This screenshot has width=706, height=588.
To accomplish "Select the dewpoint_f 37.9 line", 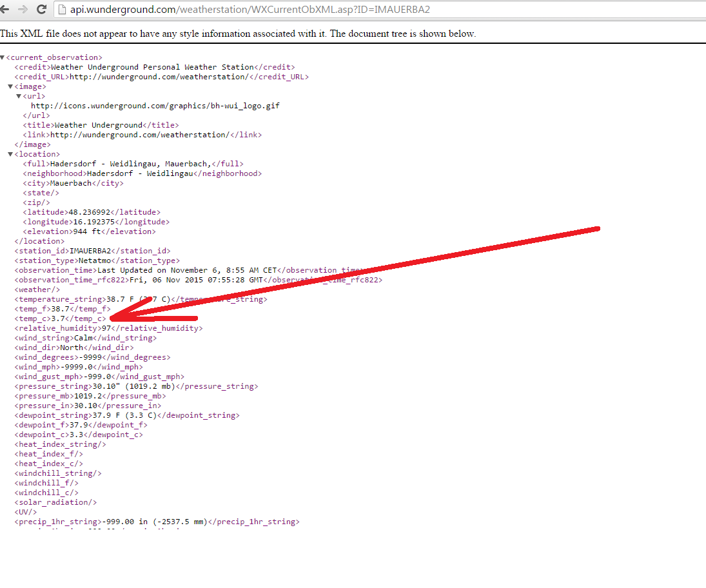I will [81, 425].
